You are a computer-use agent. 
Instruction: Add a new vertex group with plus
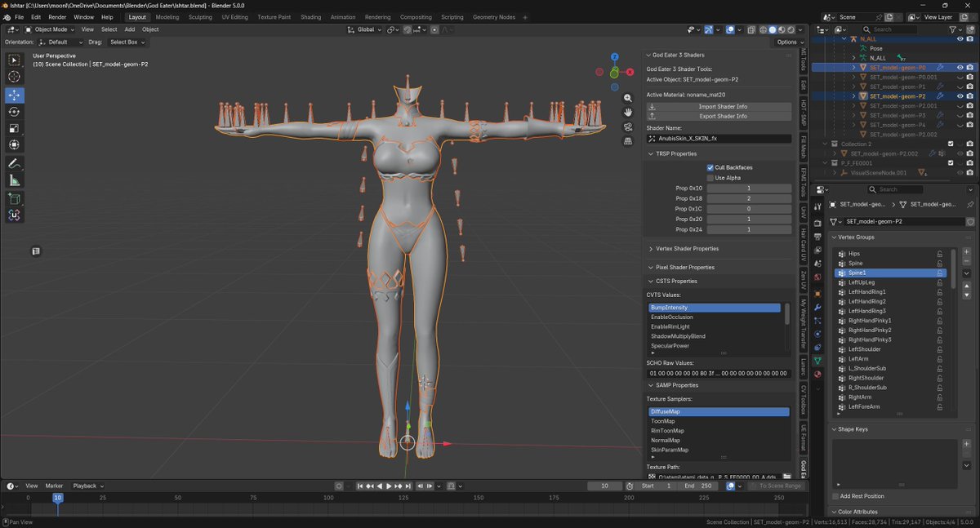coord(967,251)
